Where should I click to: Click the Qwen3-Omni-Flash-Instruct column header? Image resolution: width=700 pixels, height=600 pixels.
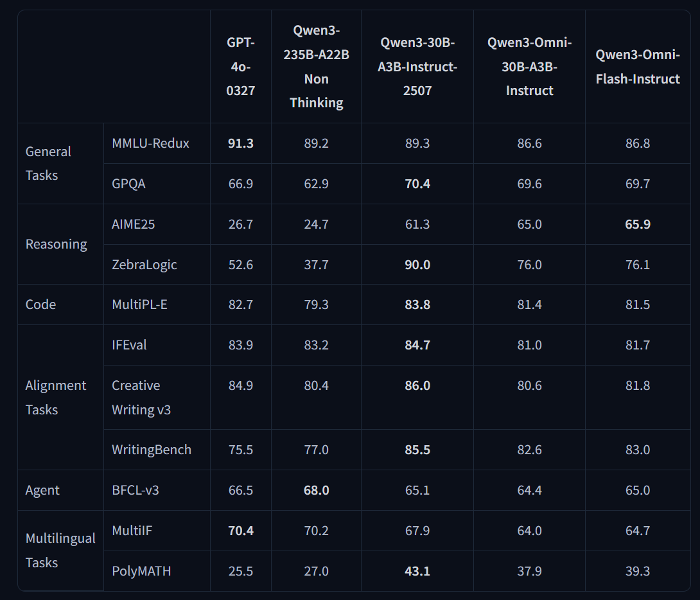(x=638, y=67)
